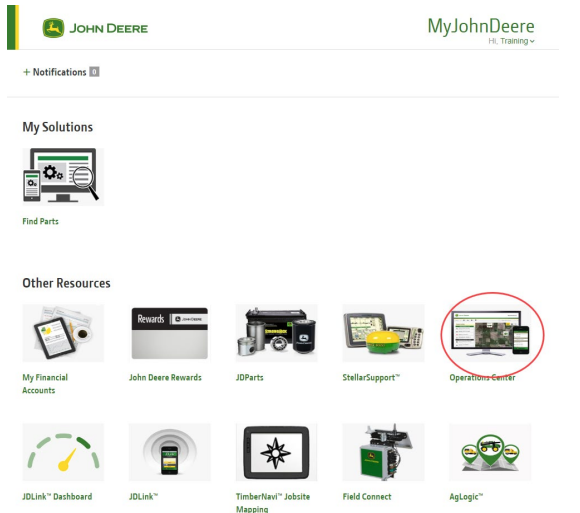Open the Find Parts icon
This screenshot has height=513, width=580.
click(63, 176)
